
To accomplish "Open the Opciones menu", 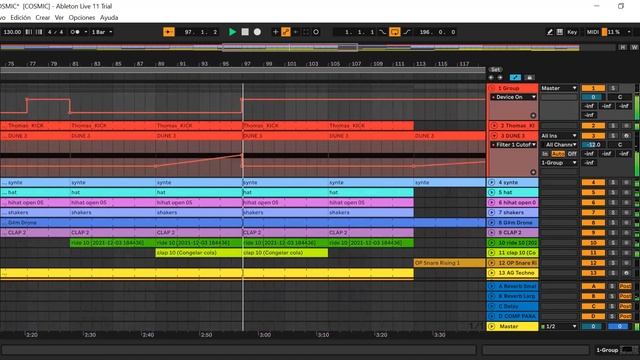I will [x=82, y=18].
